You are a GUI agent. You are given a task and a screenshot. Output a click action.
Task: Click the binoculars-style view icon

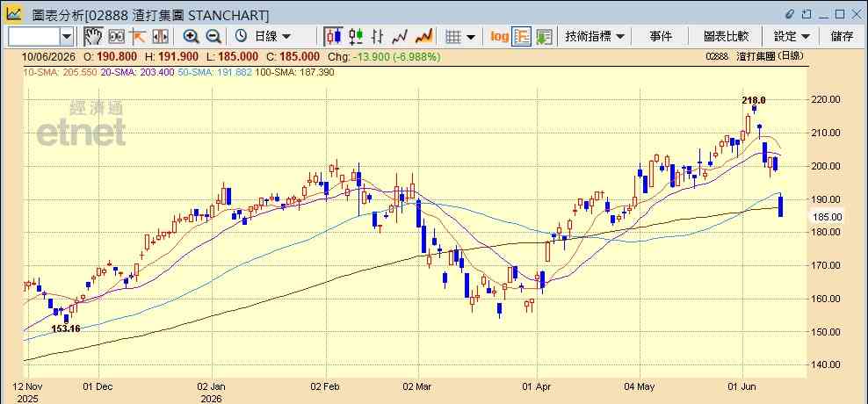pyautogui.click(x=116, y=37)
